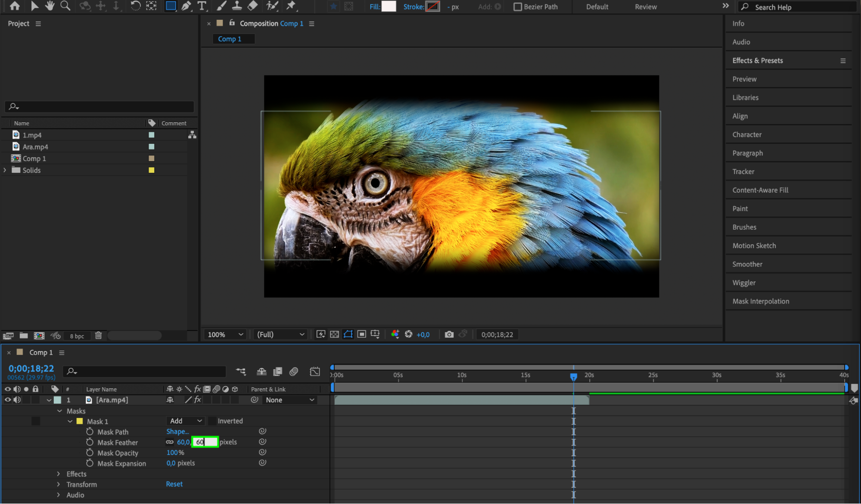Click Reset for layer Transform

click(174, 484)
